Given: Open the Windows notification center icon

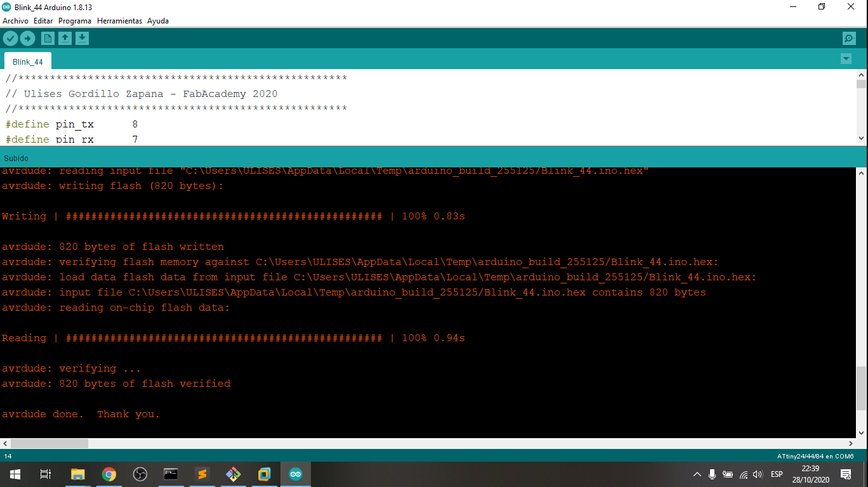Looking at the screenshot, I should [x=846, y=474].
